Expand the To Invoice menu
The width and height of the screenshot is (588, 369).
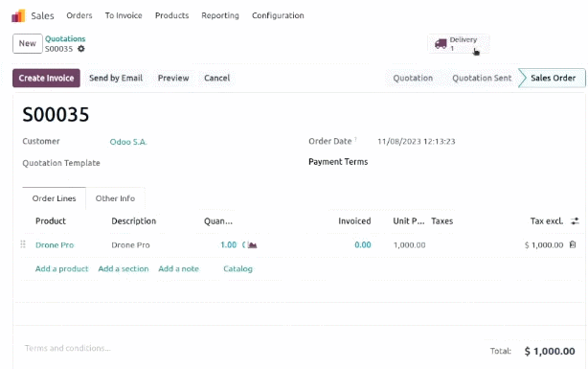click(124, 15)
